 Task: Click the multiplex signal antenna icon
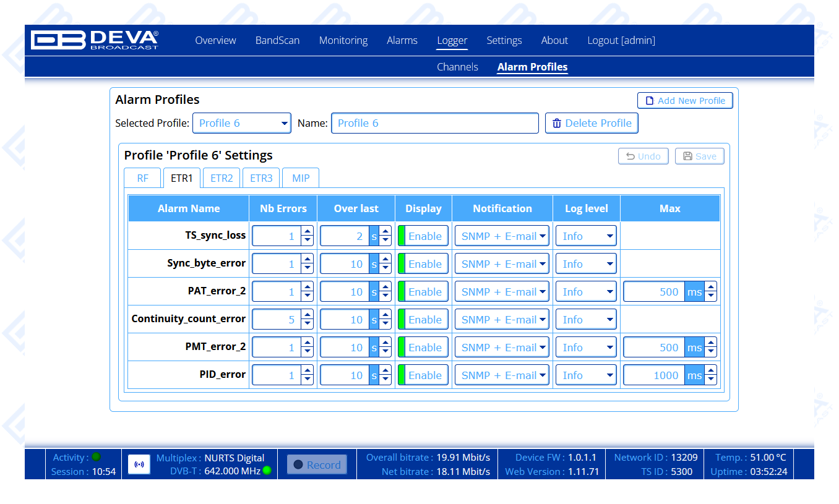pyautogui.click(x=139, y=464)
